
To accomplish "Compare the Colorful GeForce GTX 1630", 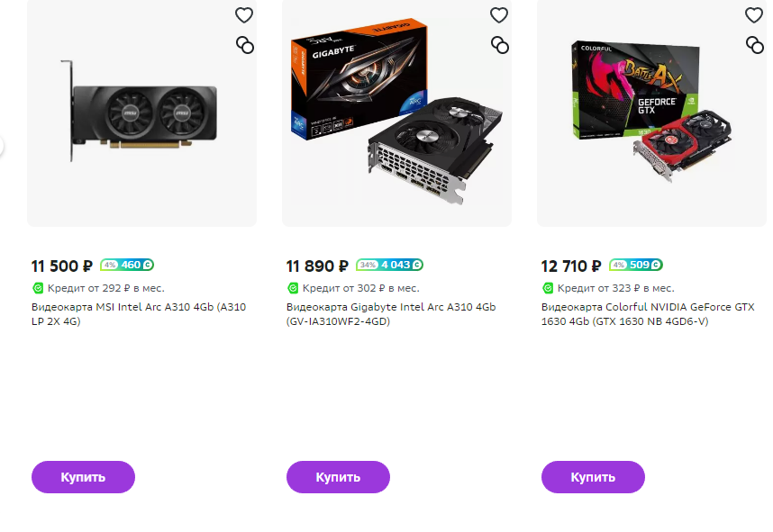I will [x=755, y=45].
